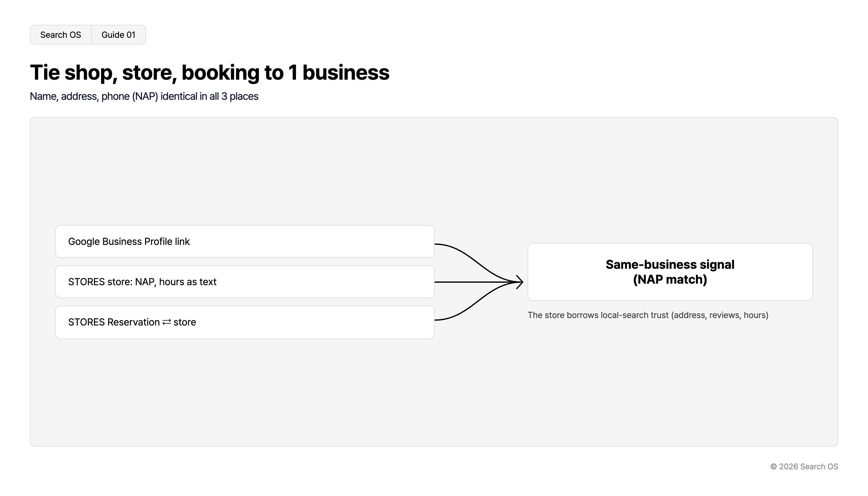Click the copyright symbol in footer
This screenshot has width=868, height=496.
(774, 467)
